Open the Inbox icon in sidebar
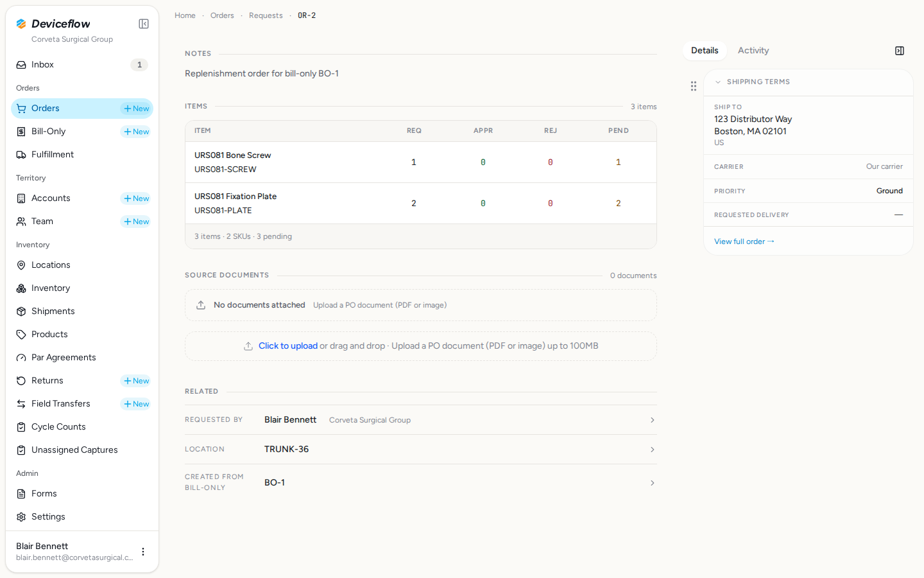924x578 pixels. [x=21, y=65]
